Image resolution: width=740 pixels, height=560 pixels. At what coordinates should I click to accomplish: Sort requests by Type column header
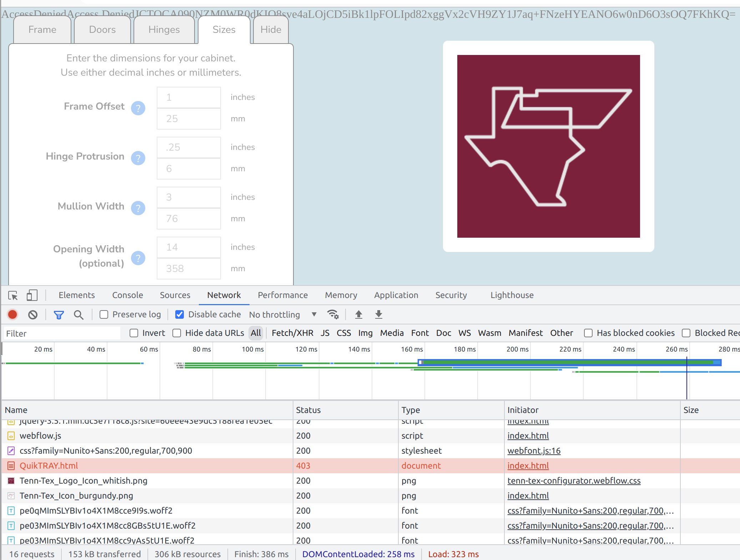[451, 410]
